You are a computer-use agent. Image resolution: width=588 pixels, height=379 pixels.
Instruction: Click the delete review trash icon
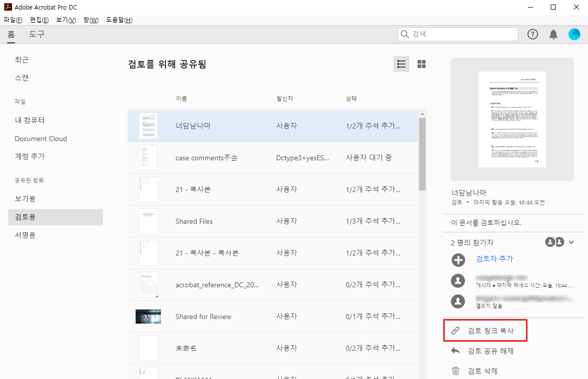point(455,371)
